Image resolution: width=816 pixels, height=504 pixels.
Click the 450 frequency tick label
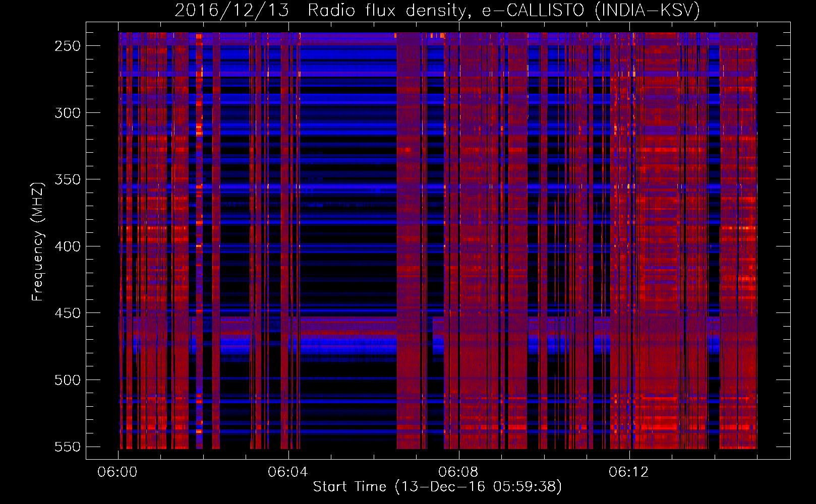click(x=68, y=313)
